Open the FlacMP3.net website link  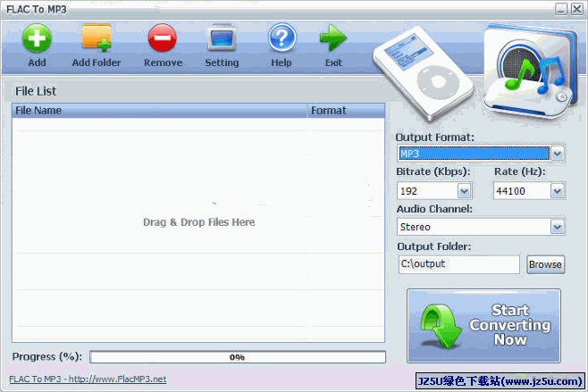tap(88, 379)
